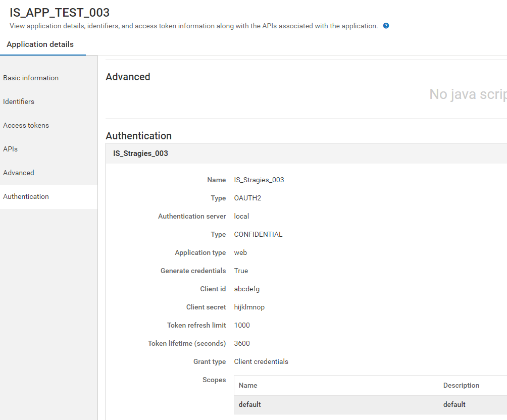Navigate to Advanced in the sidebar
507x420 pixels.
19,173
